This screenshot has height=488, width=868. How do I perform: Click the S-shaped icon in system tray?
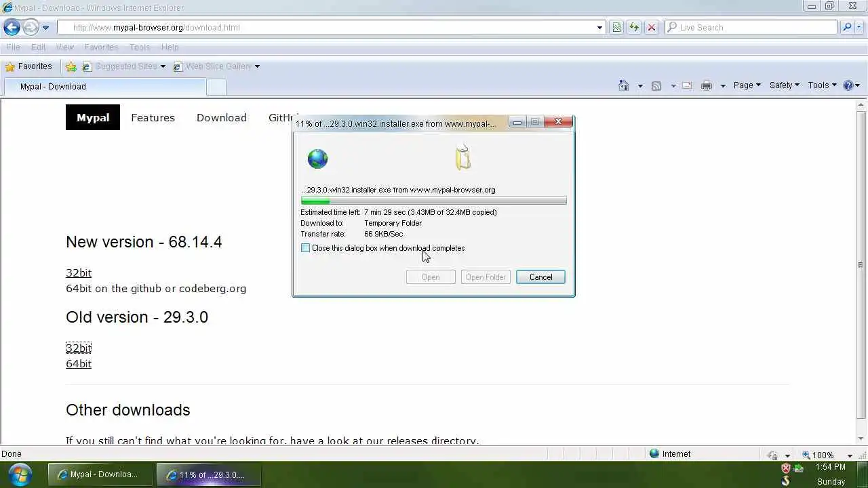pyautogui.click(x=786, y=481)
